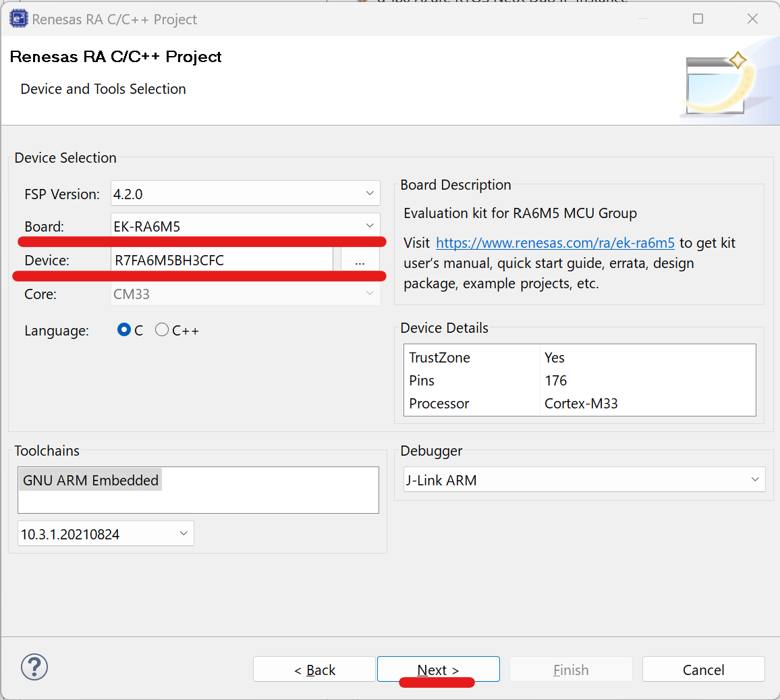The height and width of the screenshot is (700, 780).
Task: Maximize the project dialog window
Action: pyautogui.click(x=698, y=19)
